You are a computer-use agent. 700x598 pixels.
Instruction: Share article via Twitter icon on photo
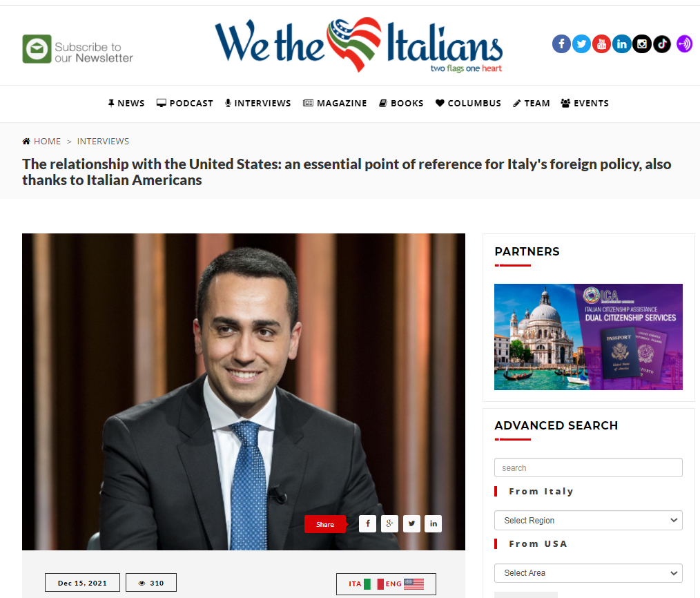(x=411, y=523)
